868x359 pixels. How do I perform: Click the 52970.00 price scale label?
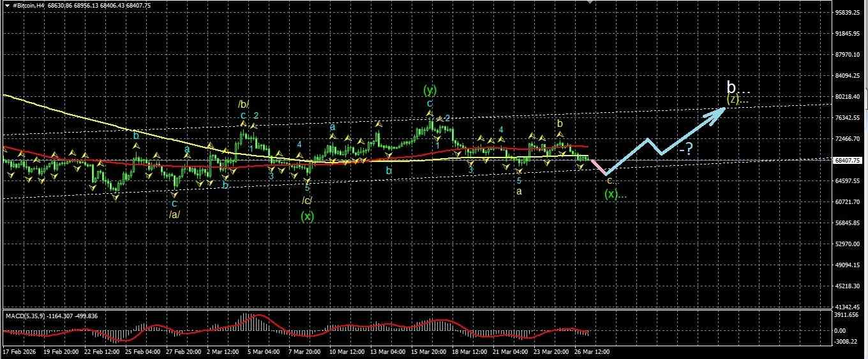tap(848, 244)
